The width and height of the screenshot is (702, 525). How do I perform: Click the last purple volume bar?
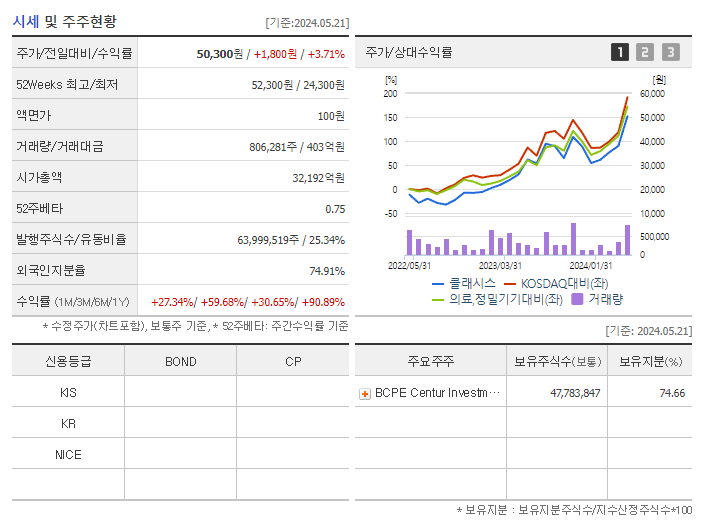click(627, 240)
